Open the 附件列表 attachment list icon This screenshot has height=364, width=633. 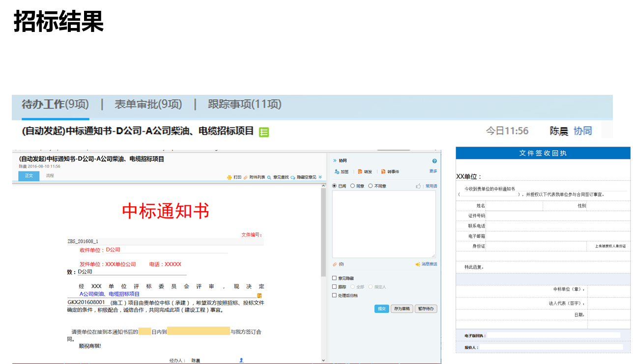point(246,177)
